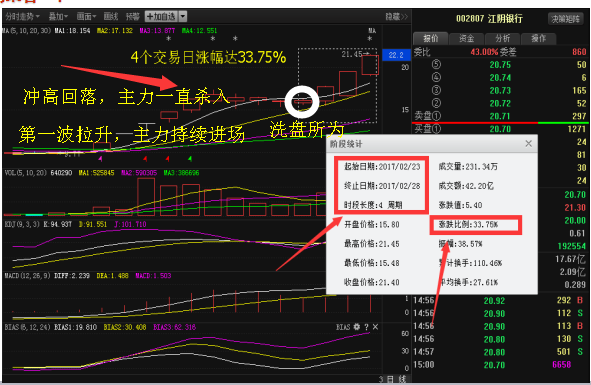Click the 阶段统计 dialog title bar

(x=432, y=144)
